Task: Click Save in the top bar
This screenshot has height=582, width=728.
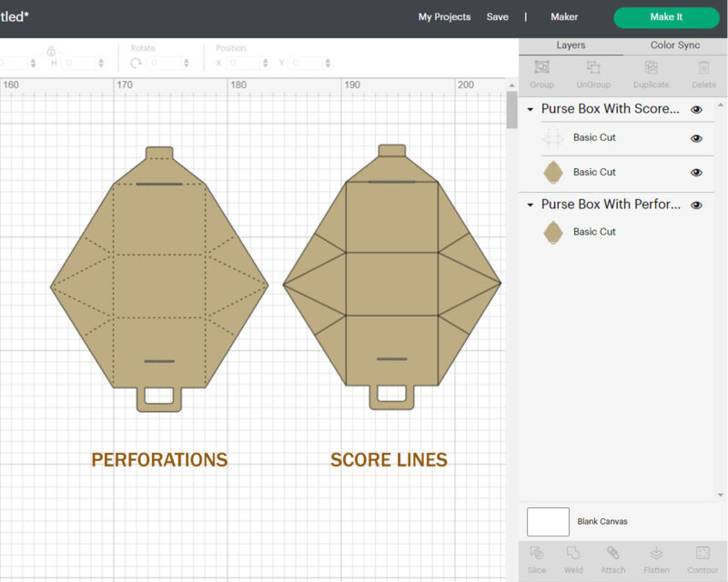Action: tap(498, 16)
